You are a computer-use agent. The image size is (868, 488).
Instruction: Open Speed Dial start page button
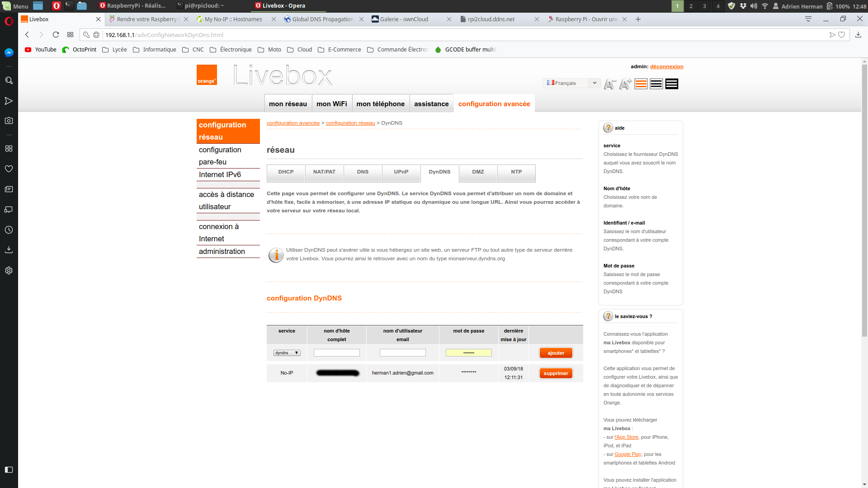point(70,35)
